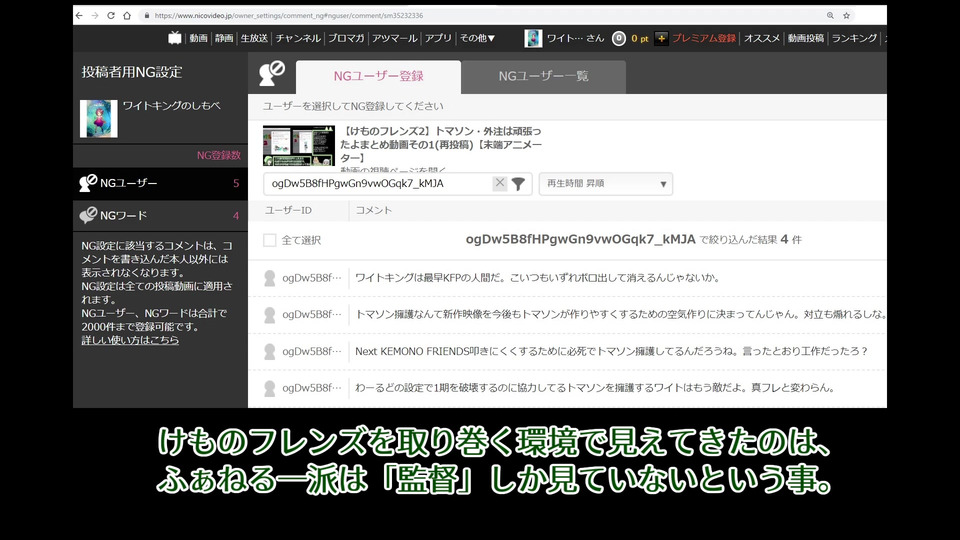Click the user icon of the わーるどの設定で comment row
960x540 pixels.
(x=269, y=388)
